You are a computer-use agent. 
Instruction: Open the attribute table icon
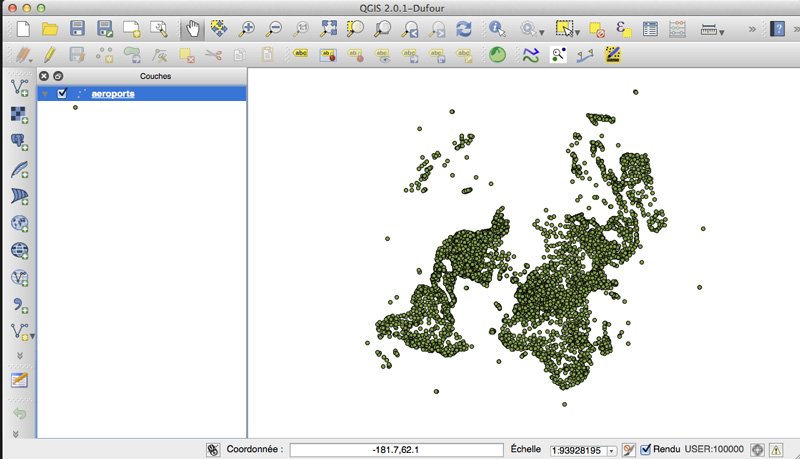[x=650, y=29]
